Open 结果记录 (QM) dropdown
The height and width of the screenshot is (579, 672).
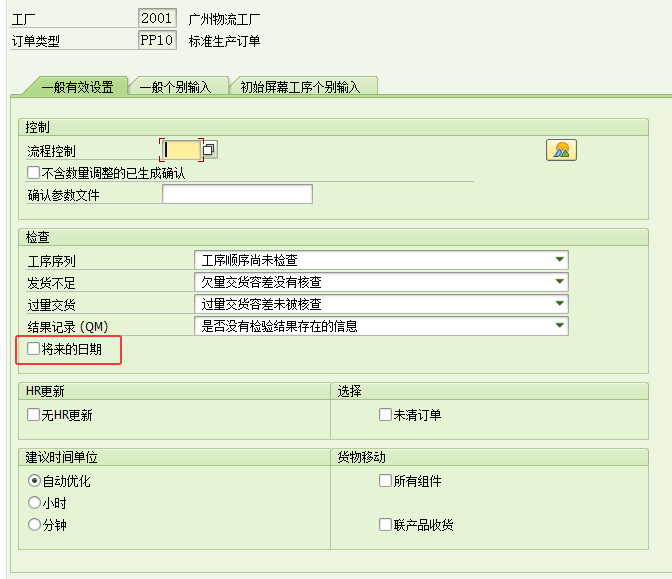click(x=559, y=326)
